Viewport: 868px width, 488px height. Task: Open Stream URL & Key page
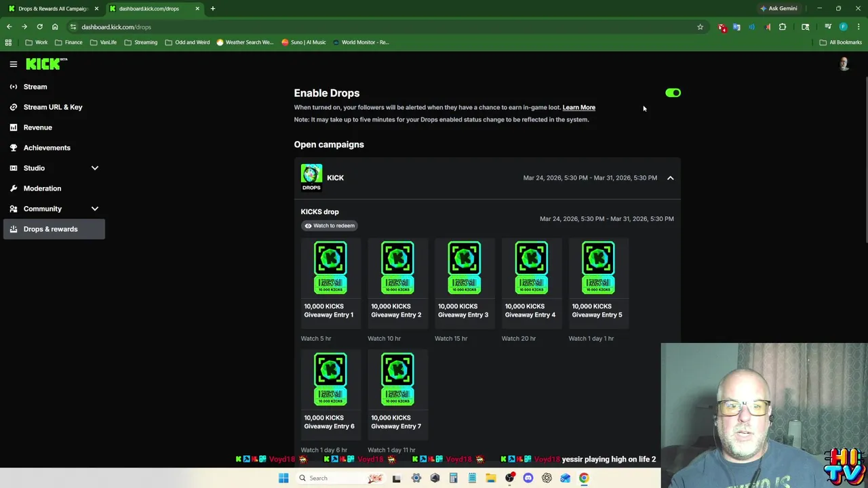tap(54, 107)
